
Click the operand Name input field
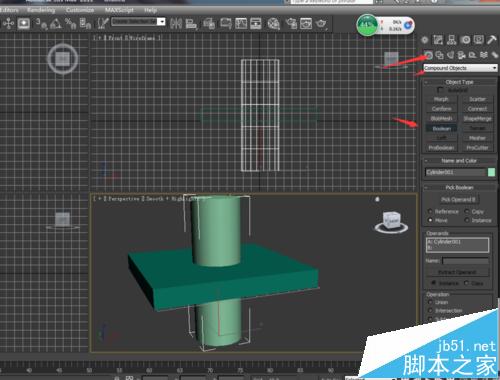click(465, 261)
